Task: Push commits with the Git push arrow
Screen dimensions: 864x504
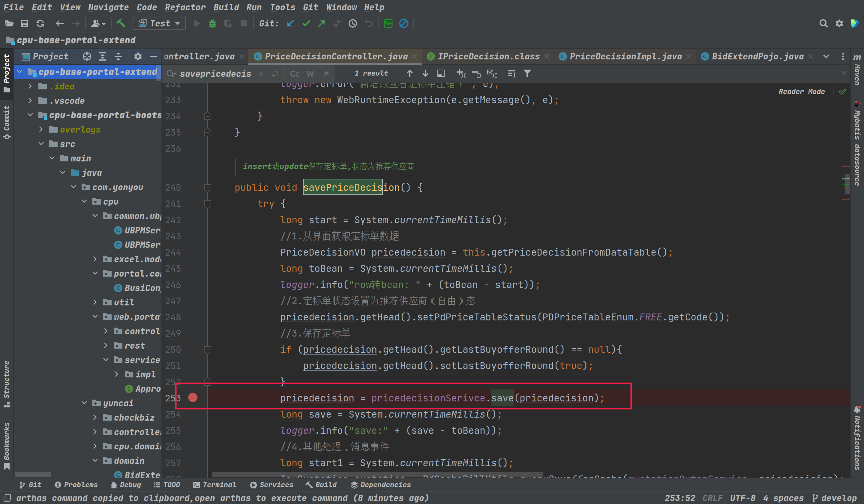Action: (322, 23)
